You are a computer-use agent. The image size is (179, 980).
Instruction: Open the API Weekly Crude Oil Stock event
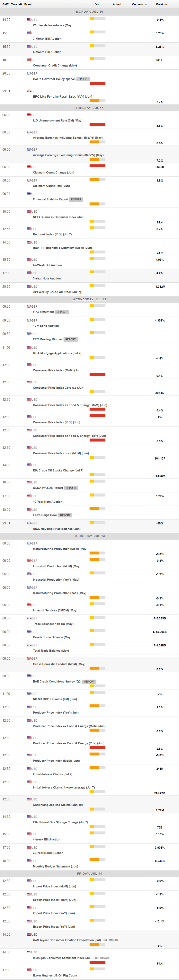click(x=57, y=292)
